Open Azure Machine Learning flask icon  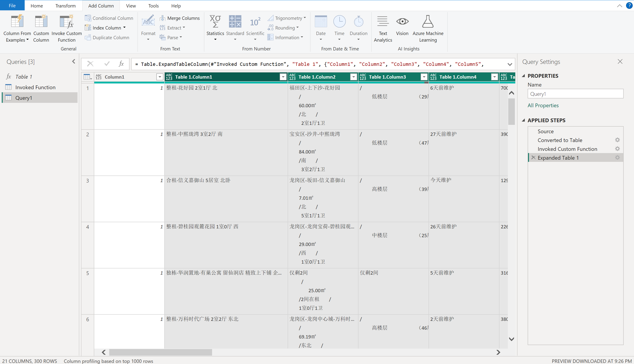tap(427, 22)
